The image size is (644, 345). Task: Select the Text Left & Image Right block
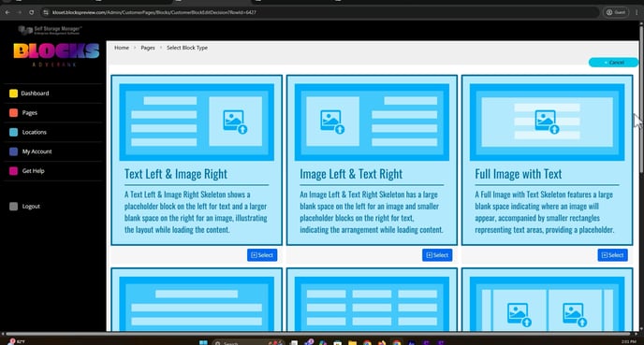click(x=262, y=255)
